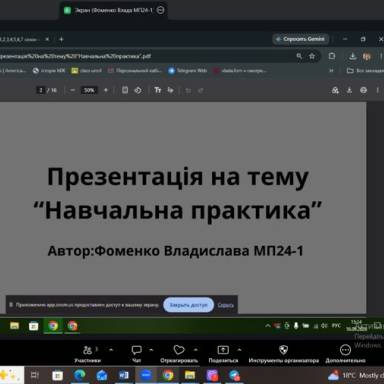Open the Chrome profile avatar
The width and height of the screenshot is (384, 384).
click(x=367, y=56)
